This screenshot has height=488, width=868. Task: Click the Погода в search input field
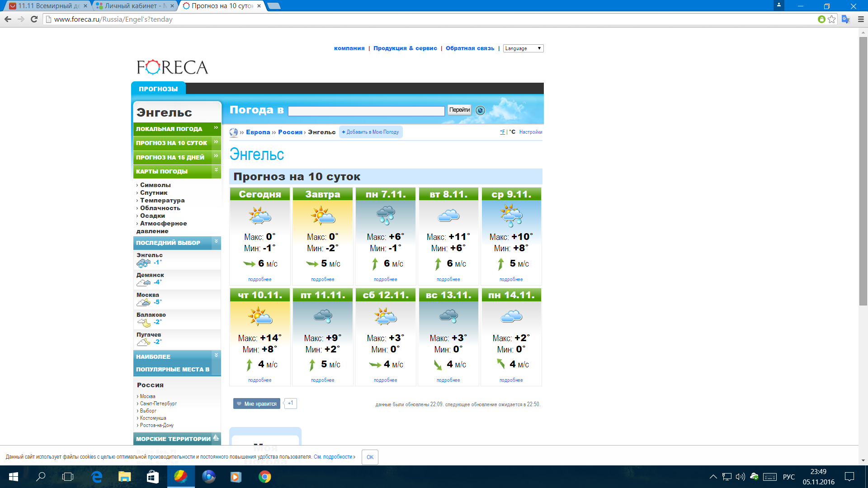366,111
